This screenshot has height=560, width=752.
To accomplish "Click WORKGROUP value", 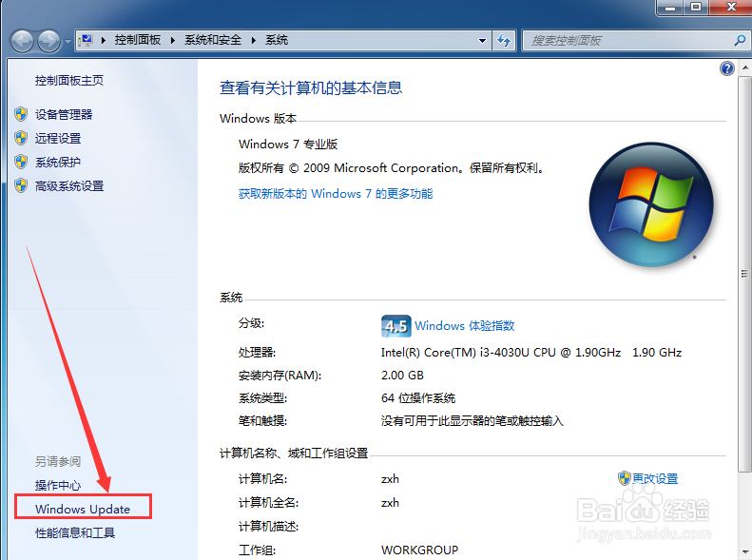I will pyautogui.click(x=419, y=550).
